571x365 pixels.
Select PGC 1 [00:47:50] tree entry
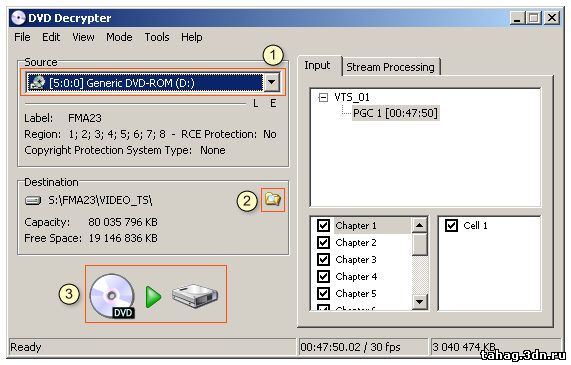pyautogui.click(x=395, y=113)
